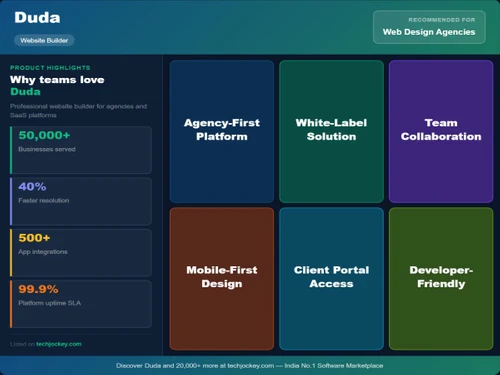Select the Developer-Friendly card

(x=441, y=279)
